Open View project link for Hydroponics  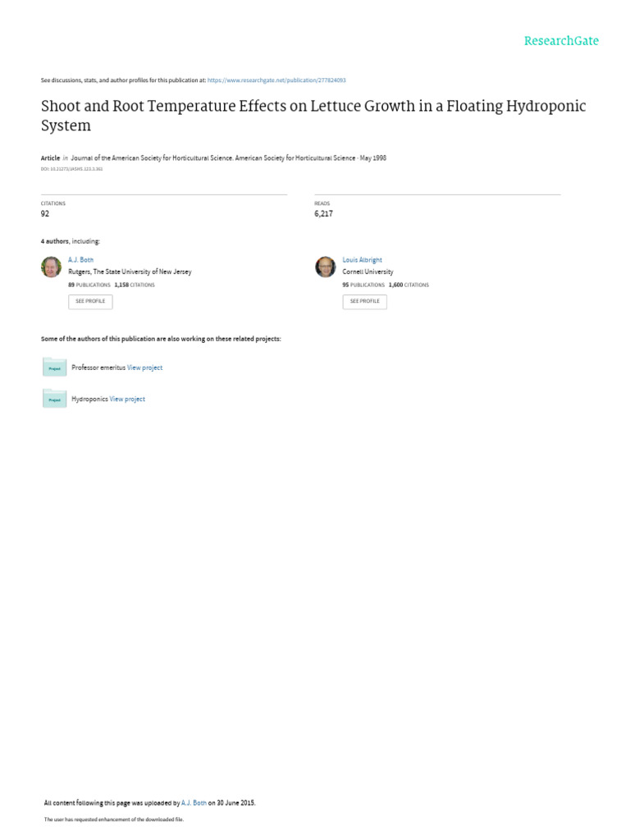127,399
